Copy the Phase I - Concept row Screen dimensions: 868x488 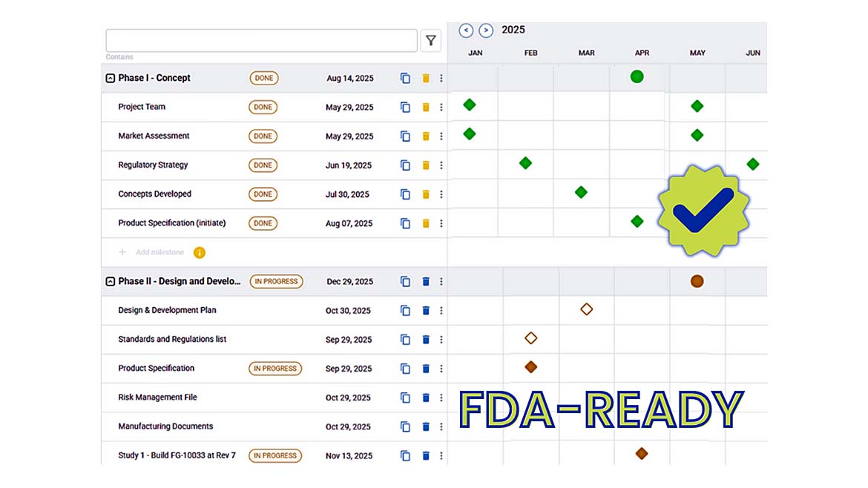pos(405,78)
